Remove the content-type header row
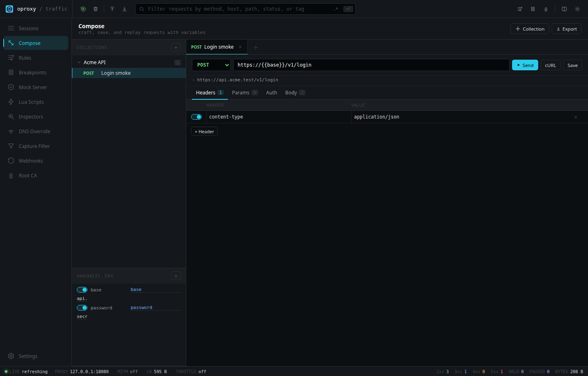 576,117
